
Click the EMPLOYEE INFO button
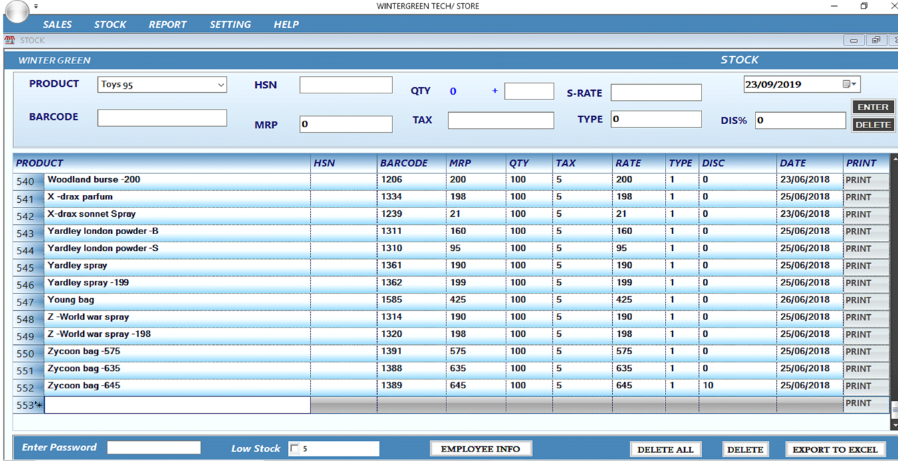pyautogui.click(x=480, y=450)
